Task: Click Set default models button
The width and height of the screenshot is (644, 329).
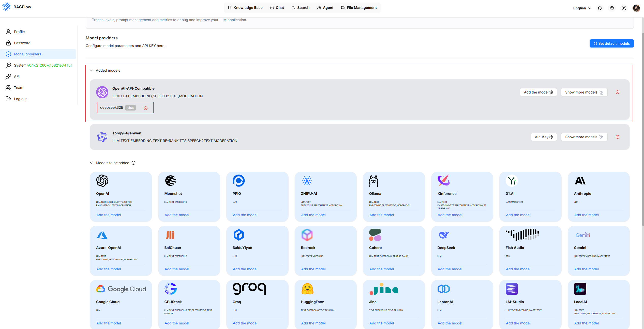Action: 611,43
